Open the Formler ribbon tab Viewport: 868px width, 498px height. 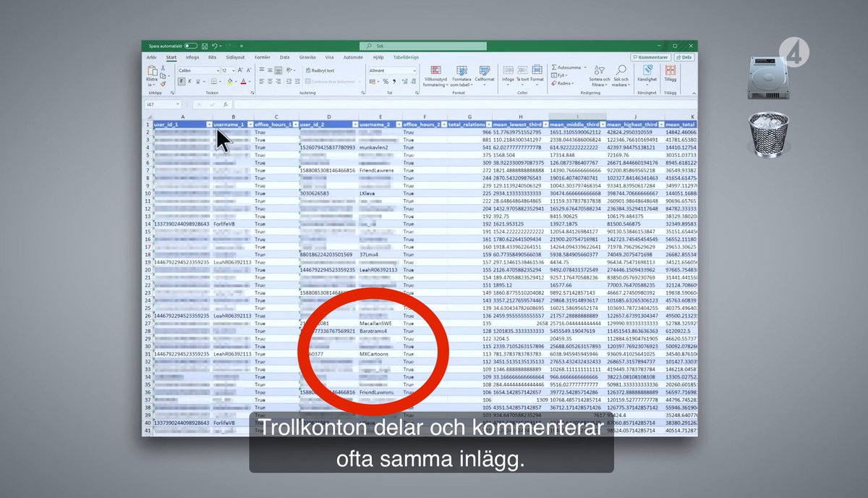[x=263, y=57]
